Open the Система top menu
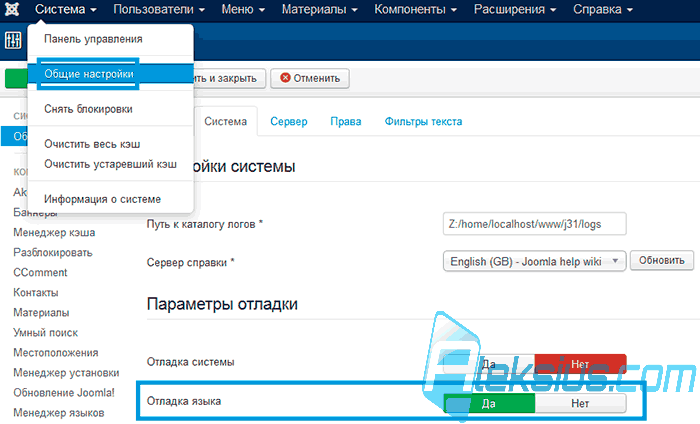 tap(66, 9)
